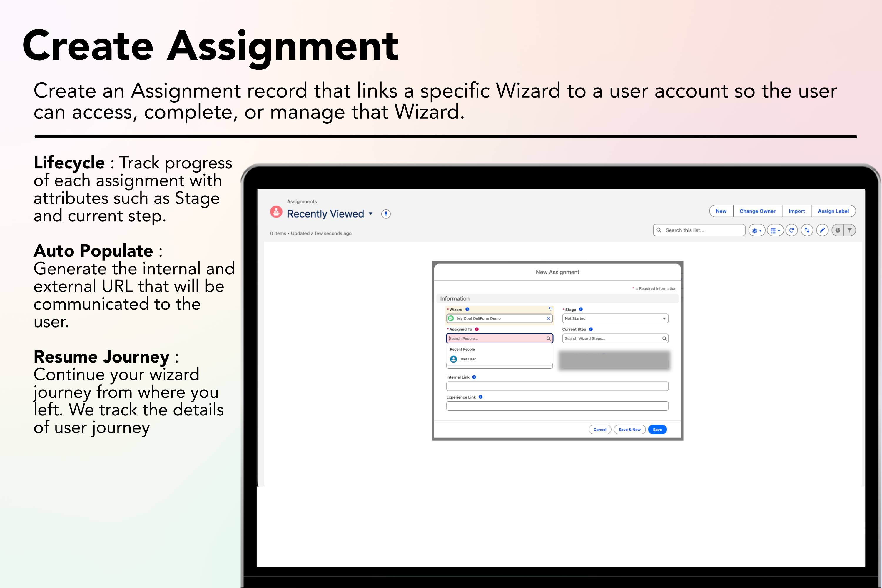The height and width of the screenshot is (588, 882).
Task: Click the magnifier in Search Wizard Steps
Action: click(664, 339)
